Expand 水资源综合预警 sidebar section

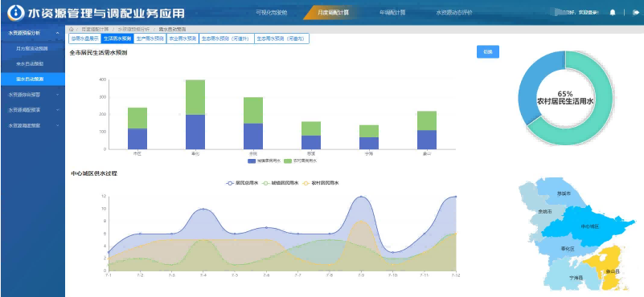click(32, 95)
